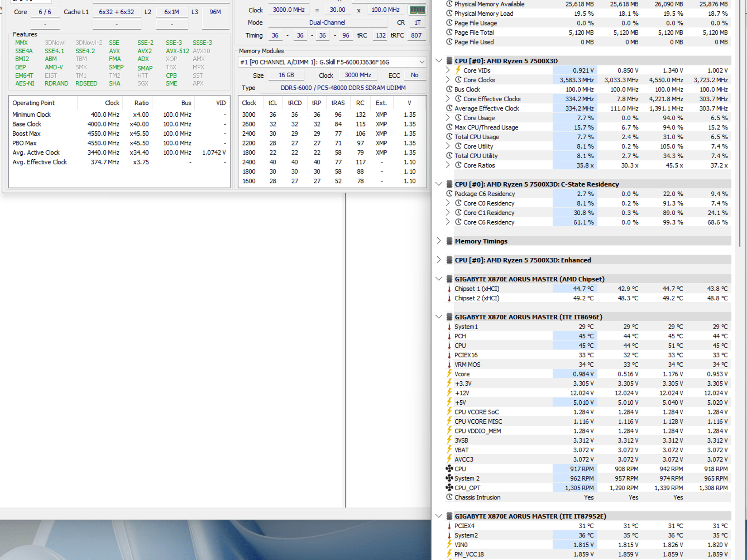
Task: Click the fan icon beside System 2
Action: coord(449,478)
